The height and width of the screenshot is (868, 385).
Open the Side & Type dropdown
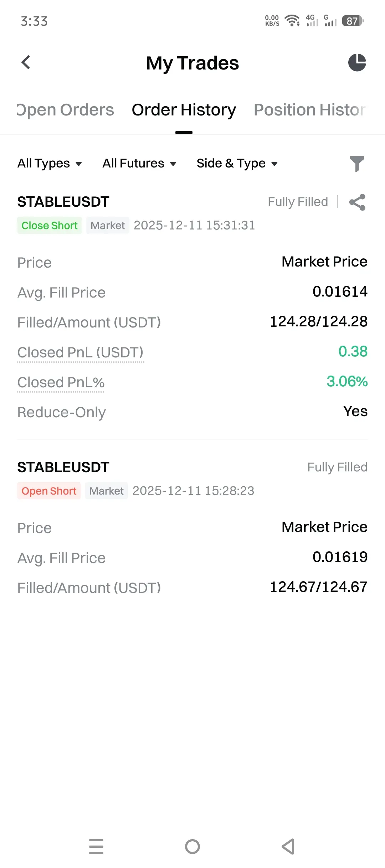coord(237,164)
